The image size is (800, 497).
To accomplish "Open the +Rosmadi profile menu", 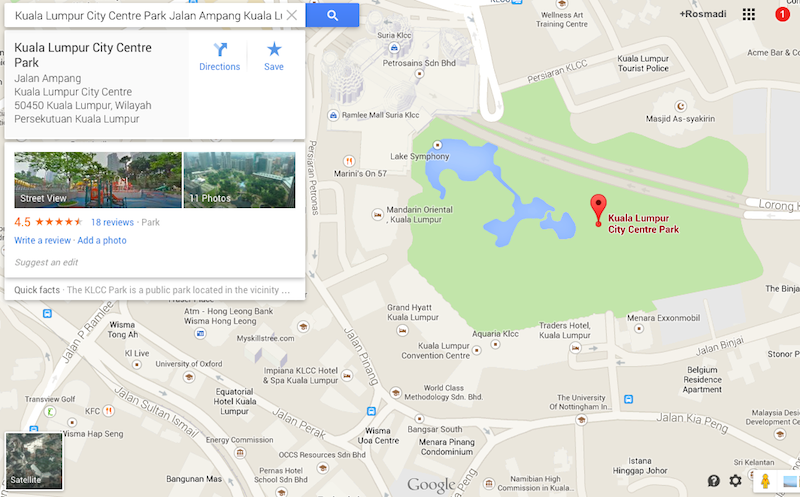I will click(x=703, y=14).
